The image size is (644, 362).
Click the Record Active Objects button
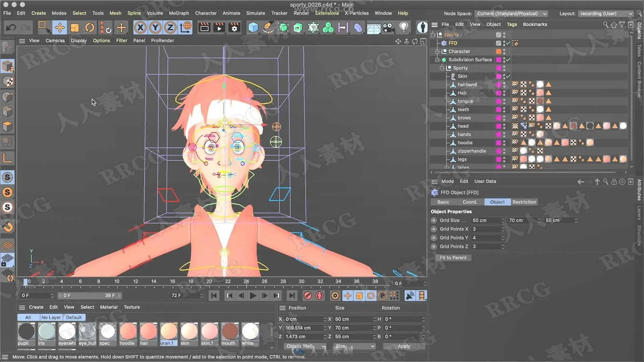point(308,296)
